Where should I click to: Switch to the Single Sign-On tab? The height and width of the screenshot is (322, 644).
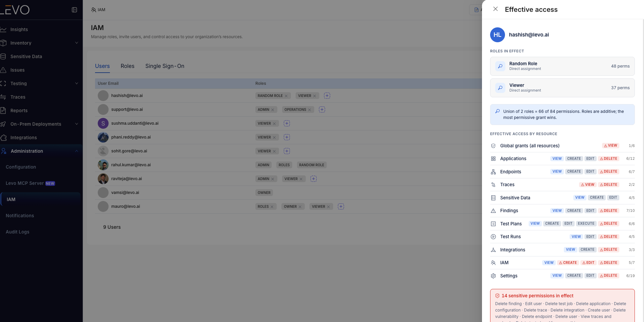pyautogui.click(x=165, y=66)
